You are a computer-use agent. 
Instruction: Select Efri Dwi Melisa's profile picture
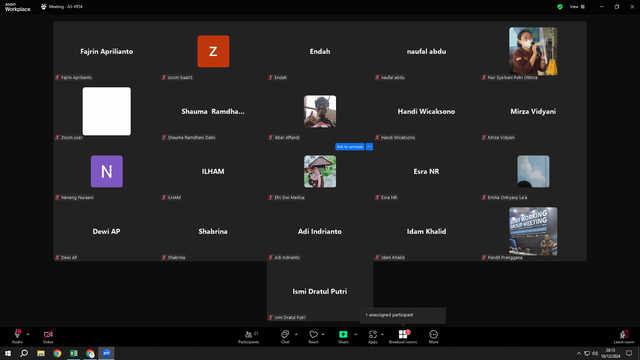(320, 171)
